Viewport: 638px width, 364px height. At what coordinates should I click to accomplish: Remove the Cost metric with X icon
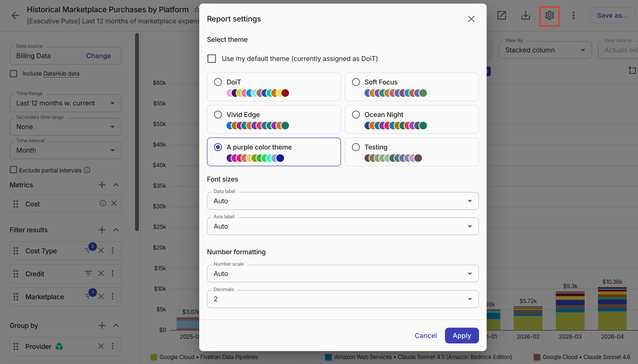click(x=114, y=204)
